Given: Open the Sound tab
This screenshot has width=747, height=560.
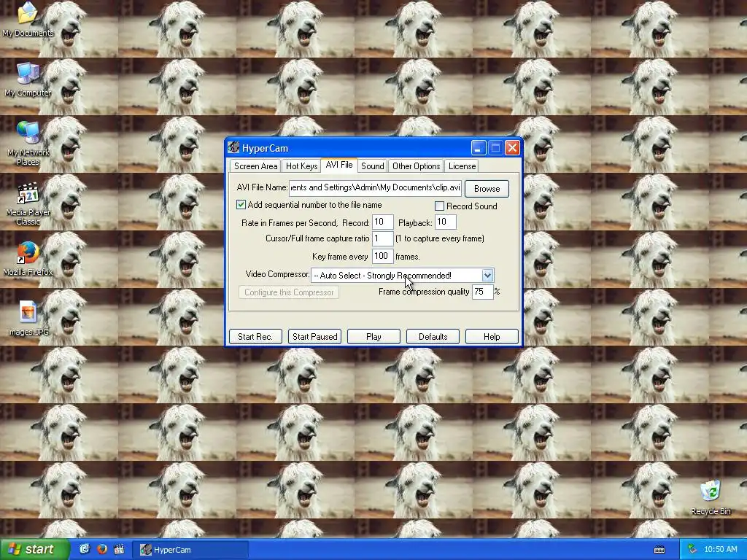Looking at the screenshot, I should (x=372, y=166).
